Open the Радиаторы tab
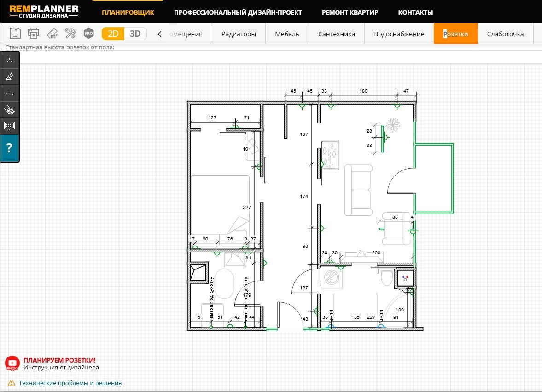 click(x=239, y=34)
